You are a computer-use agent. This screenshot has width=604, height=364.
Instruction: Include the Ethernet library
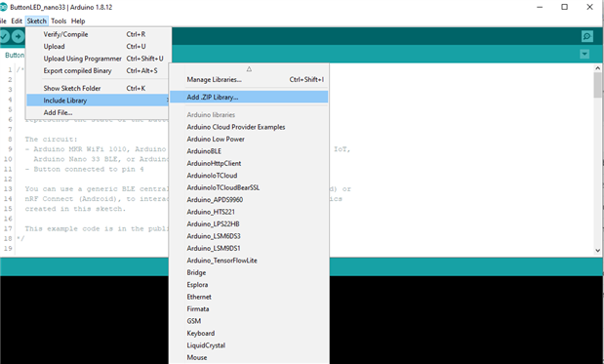249,297
